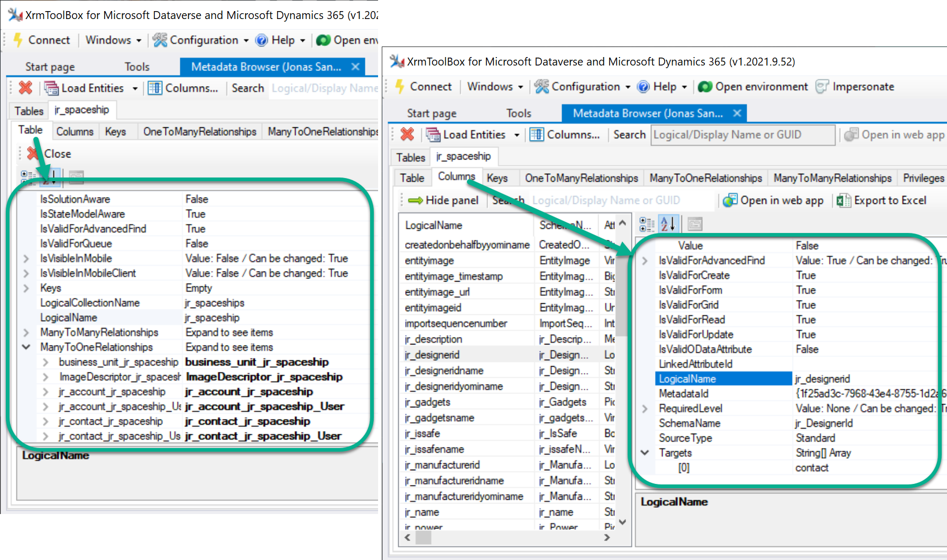Expand business_unit_jr_spaceship relationship item
Image resolution: width=947 pixels, height=560 pixels.
tap(45, 362)
